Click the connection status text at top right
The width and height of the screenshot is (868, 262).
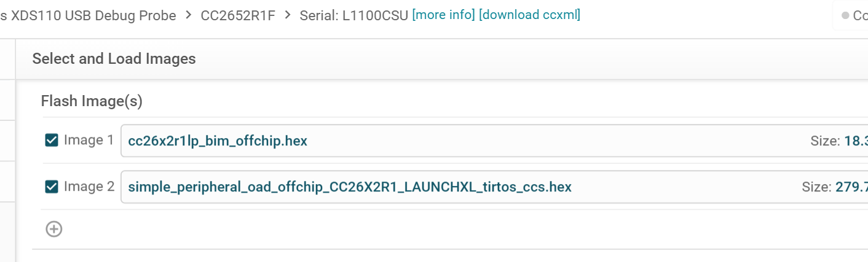point(860,15)
